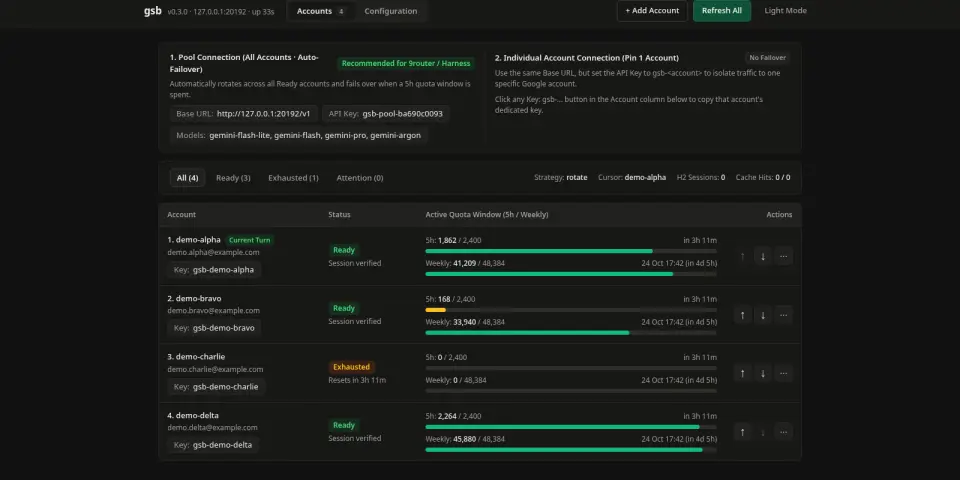This screenshot has height=480, width=960.
Task: Click the 1. Pool Connection heading
Action: (x=244, y=63)
